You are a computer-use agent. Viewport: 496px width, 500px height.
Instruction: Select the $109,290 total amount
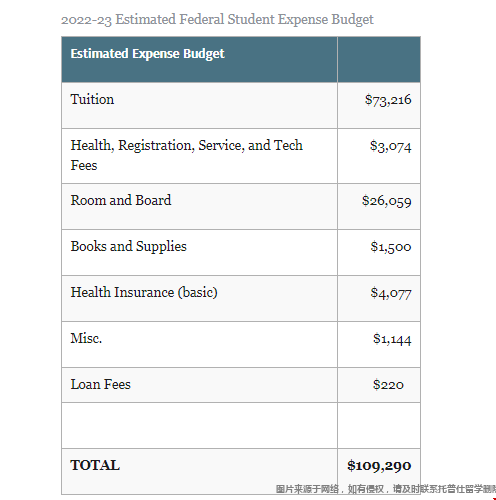pyautogui.click(x=379, y=466)
